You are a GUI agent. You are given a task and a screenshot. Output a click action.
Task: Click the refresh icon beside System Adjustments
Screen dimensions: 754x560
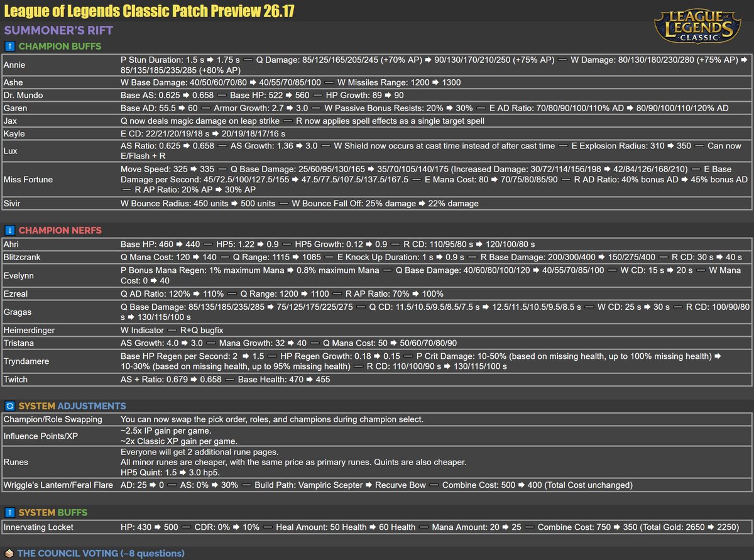coord(9,406)
